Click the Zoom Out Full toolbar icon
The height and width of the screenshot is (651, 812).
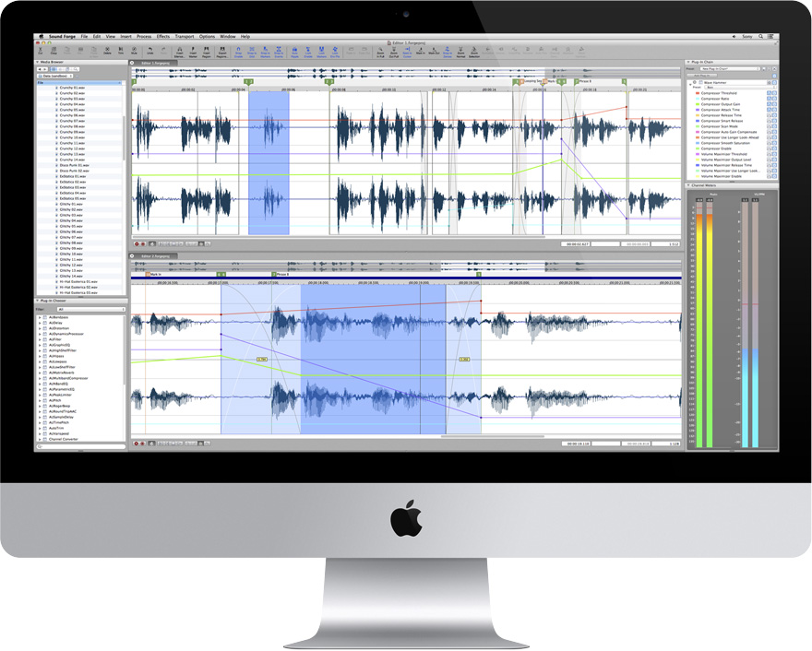coord(394,52)
